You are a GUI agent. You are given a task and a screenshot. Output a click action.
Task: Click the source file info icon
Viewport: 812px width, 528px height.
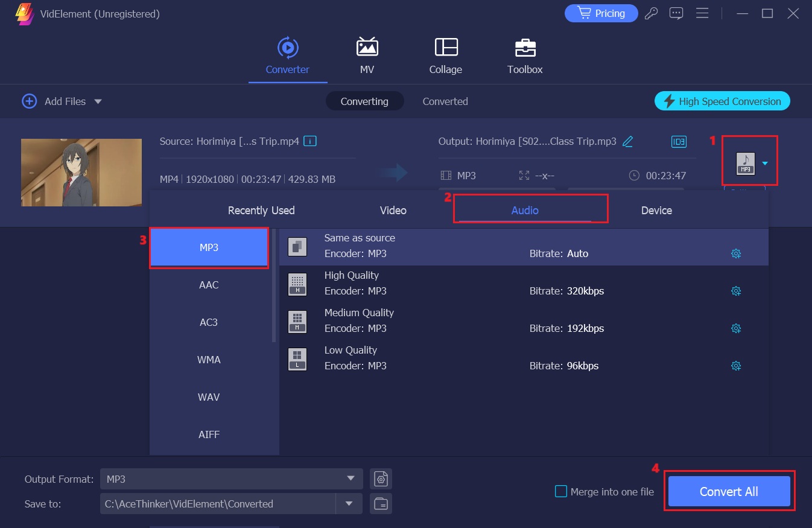click(310, 141)
